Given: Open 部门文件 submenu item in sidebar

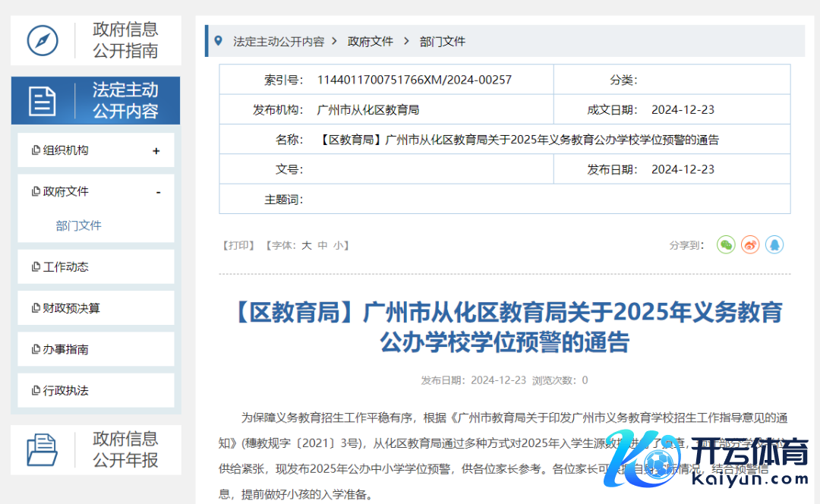Looking at the screenshot, I should (78, 225).
